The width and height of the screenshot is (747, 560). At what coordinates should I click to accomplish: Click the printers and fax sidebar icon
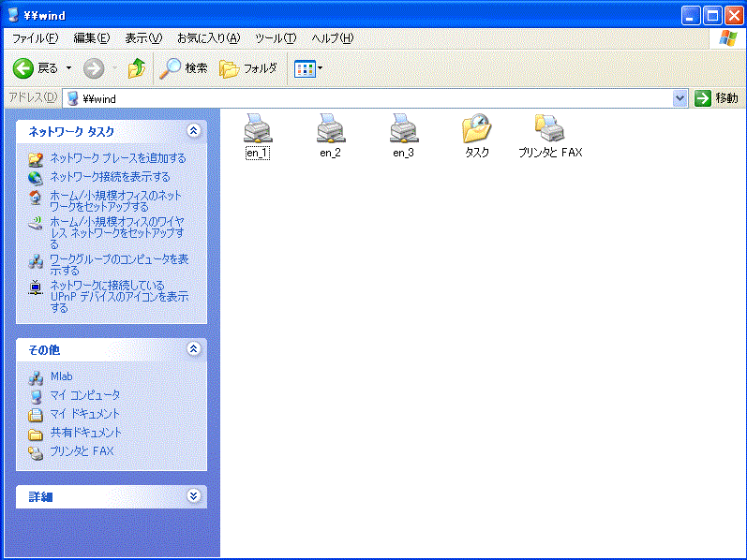(x=36, y=452)
